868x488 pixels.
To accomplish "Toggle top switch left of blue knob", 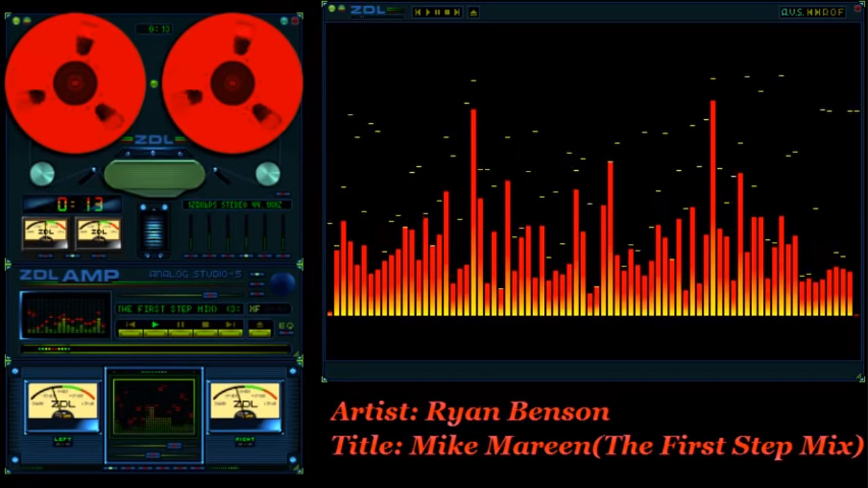I will click(257, 274).
